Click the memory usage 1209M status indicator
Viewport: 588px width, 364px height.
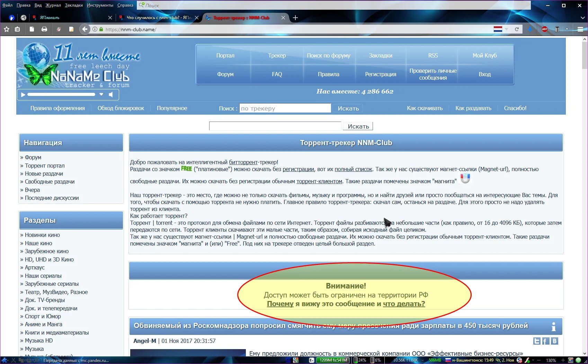point(333,360)
